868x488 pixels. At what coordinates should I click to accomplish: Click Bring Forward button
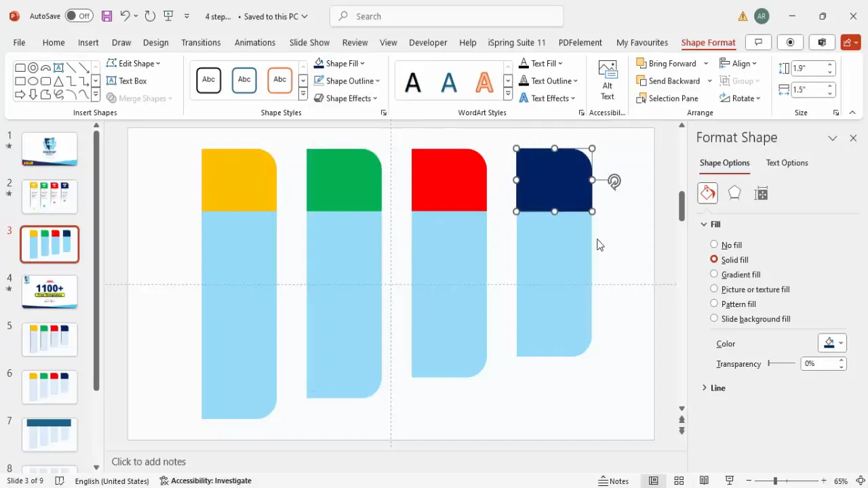coord(667,63)
